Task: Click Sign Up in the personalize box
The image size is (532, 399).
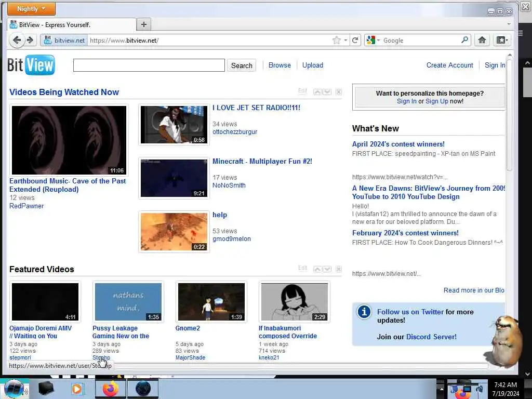Action: [x=436, y=101]
